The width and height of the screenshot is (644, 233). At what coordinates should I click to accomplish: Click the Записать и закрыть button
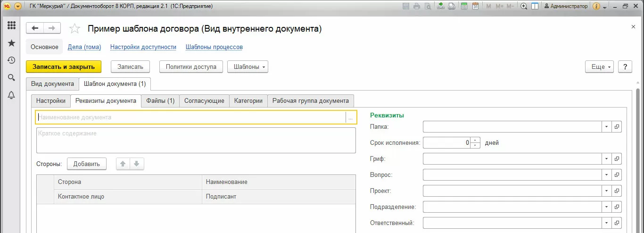click(64, 67)
